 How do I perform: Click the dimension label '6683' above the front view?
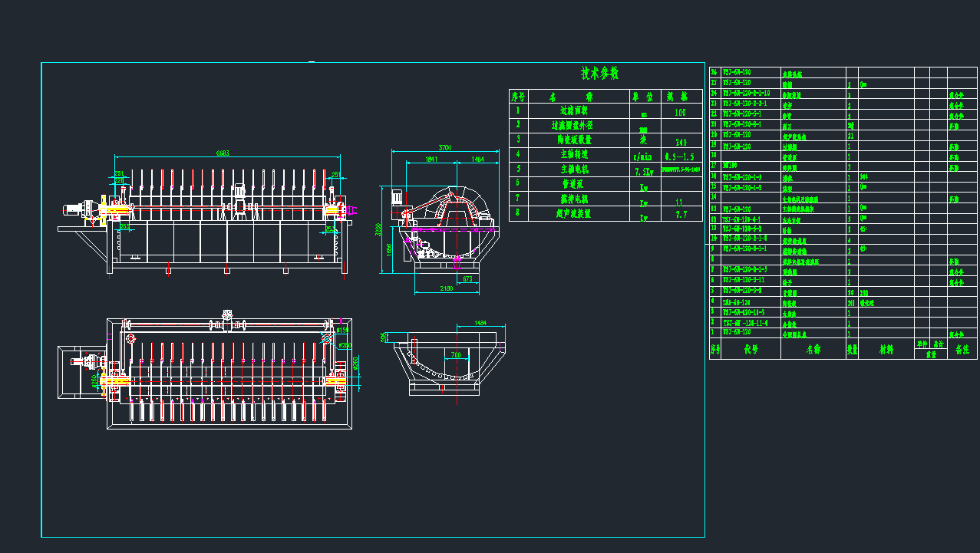coord(223,153)
